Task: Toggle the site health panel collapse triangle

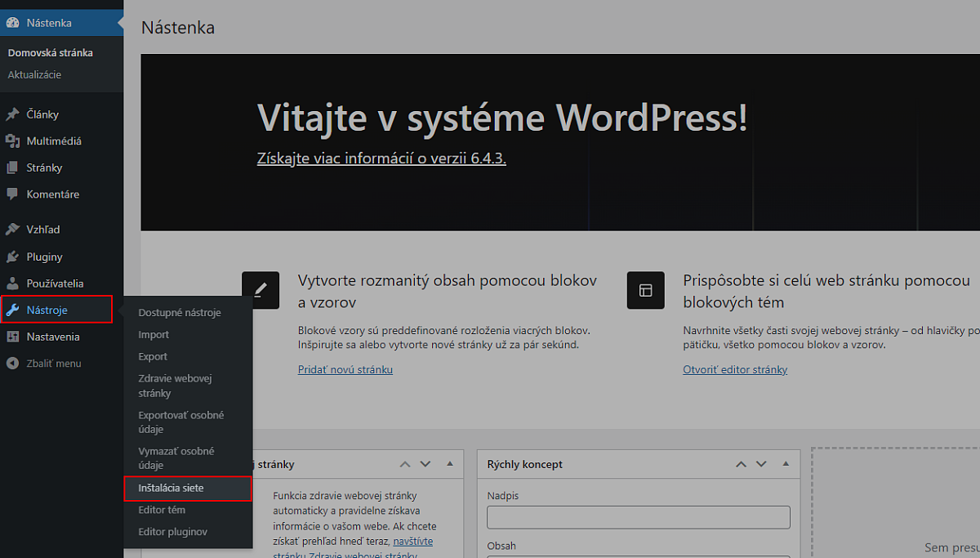Action: (x=449, y=464)
